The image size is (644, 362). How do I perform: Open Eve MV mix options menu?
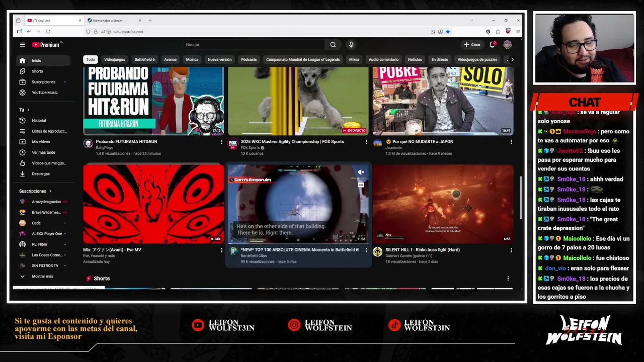pyautogui.click(x=221, y=250)
